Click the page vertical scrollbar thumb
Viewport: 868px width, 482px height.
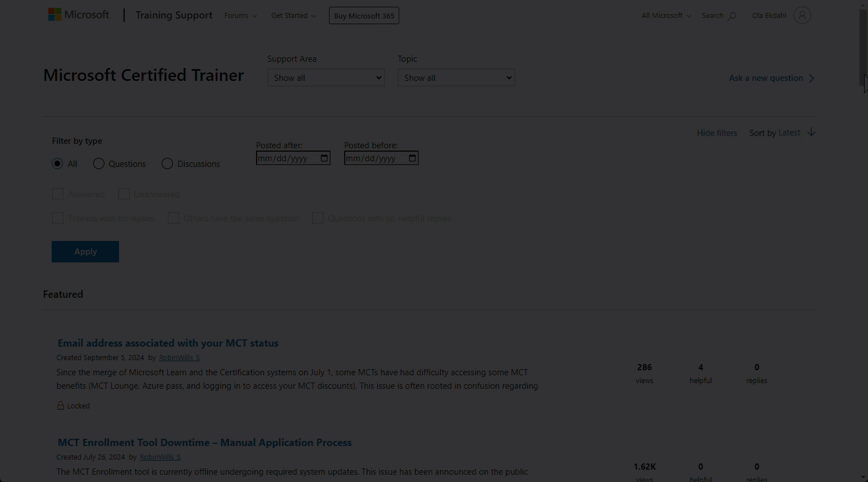(x=864, y=48)
